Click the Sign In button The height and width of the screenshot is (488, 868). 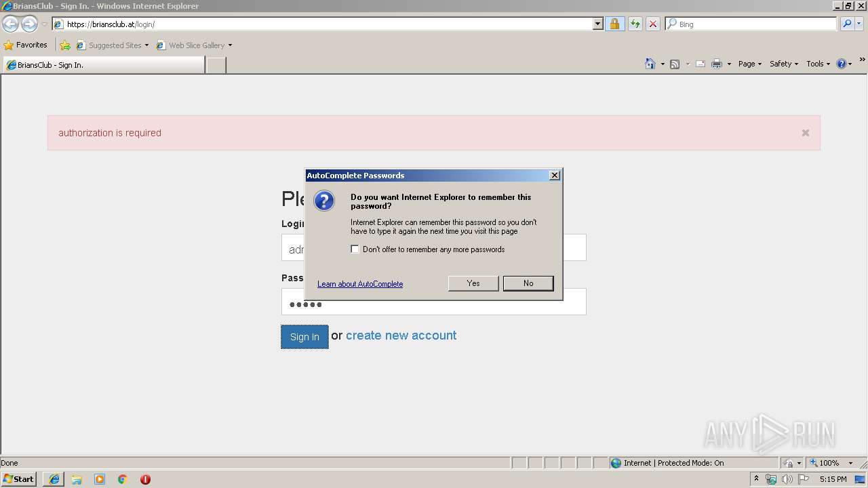coord(304,337)
